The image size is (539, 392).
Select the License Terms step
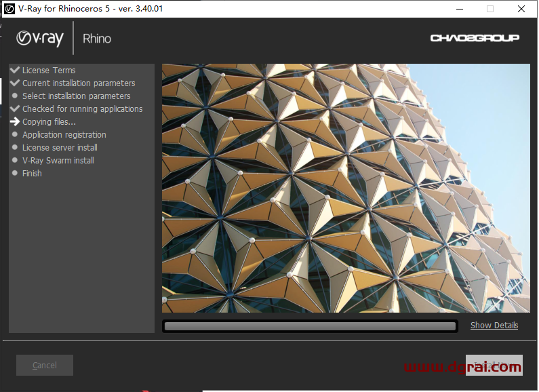[x=49, y=71]
